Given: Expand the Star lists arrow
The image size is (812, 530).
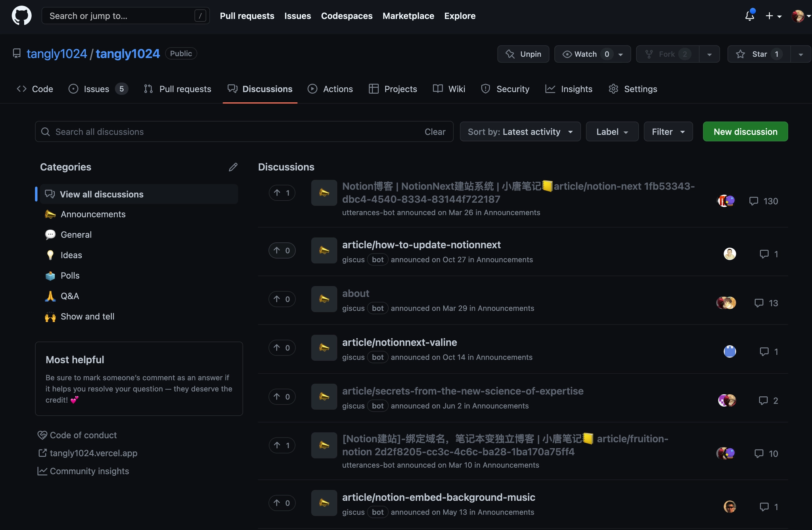Looking at the screenshot, I should click(801, 54).
